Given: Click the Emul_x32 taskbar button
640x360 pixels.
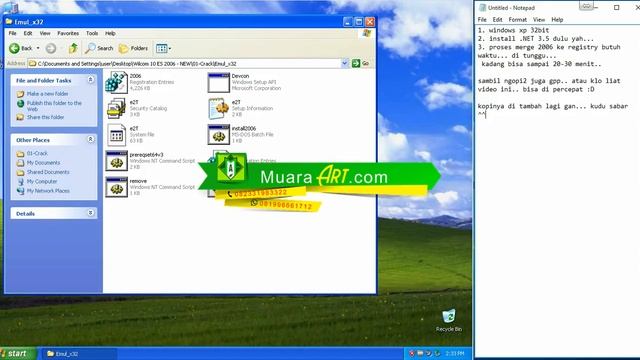Looking at the screenshot, I should pos(79,354).
